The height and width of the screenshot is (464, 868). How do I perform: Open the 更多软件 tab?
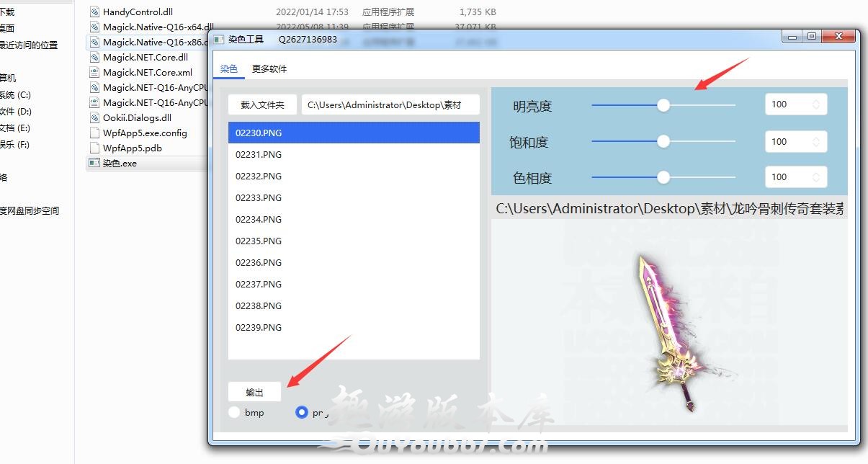click(269, 69)
